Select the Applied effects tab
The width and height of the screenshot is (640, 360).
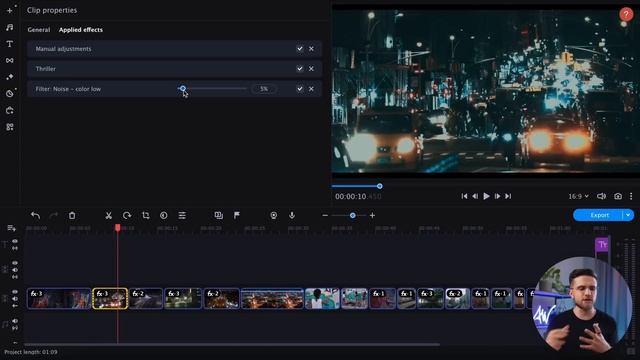[x=81, y=30]
